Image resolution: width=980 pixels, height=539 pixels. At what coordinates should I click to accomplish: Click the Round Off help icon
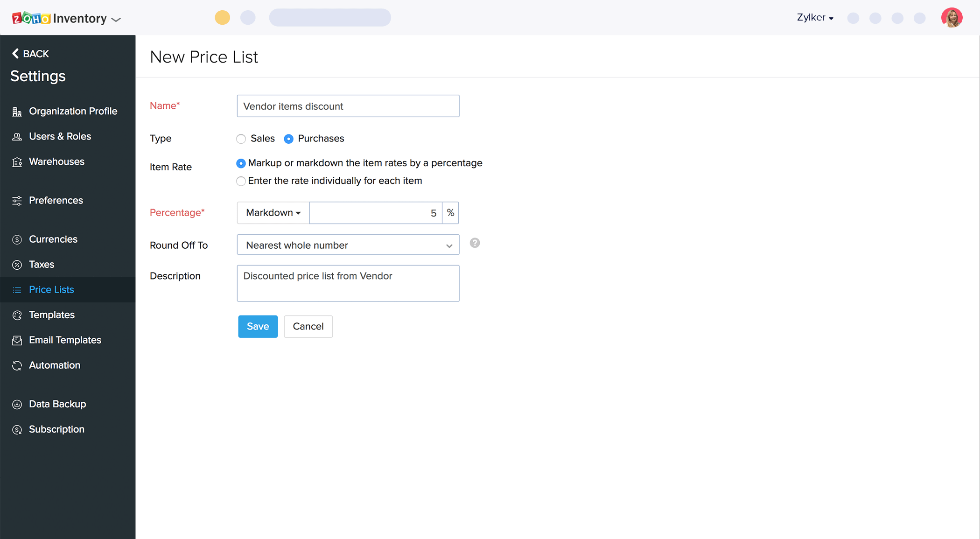pos(475,243)
